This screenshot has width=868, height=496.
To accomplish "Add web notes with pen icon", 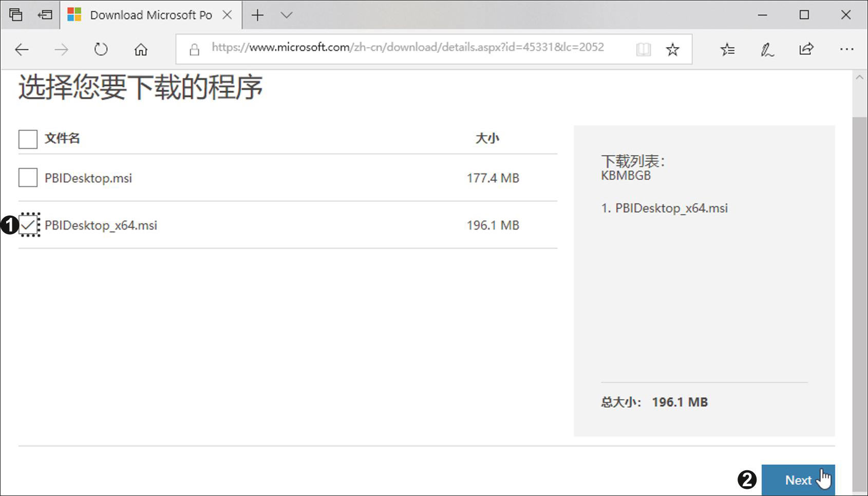I will (767, 49).
